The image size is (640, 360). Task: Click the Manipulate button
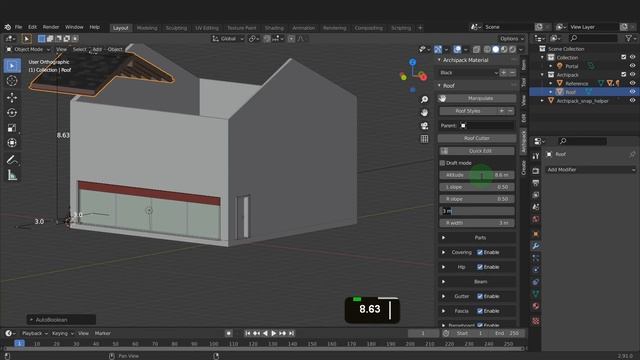477,98
